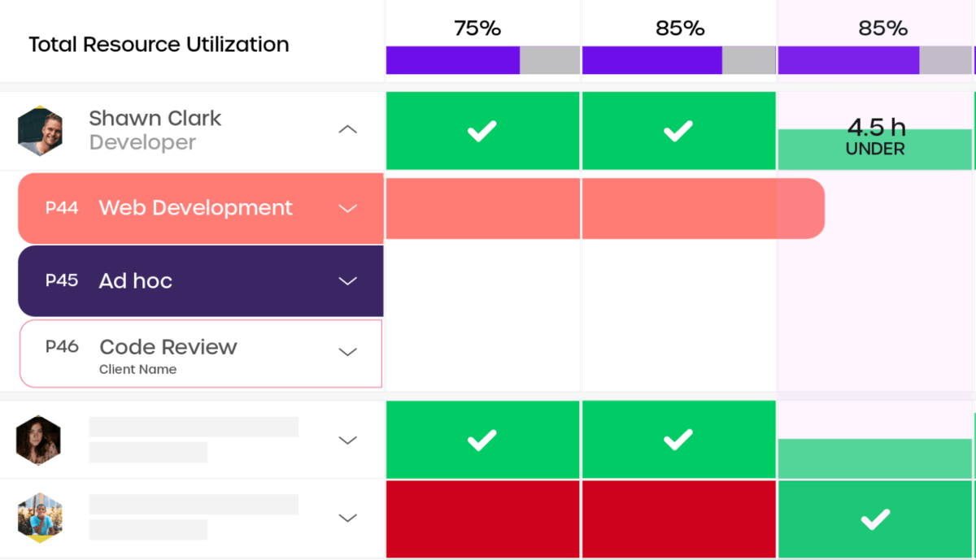
Task: Click third member's green checkmark cell
Action: tap(876, 519)
